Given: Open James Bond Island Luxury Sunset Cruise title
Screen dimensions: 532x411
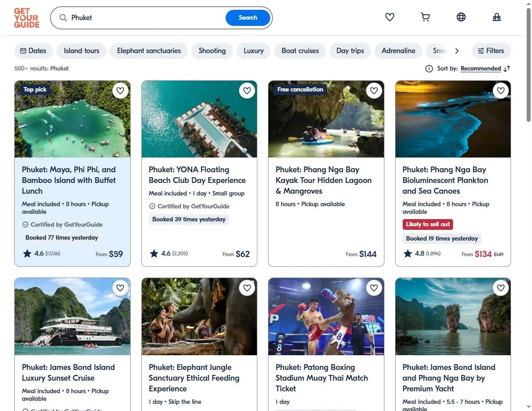Looking at the screenshot, I should tap(68, 372).
